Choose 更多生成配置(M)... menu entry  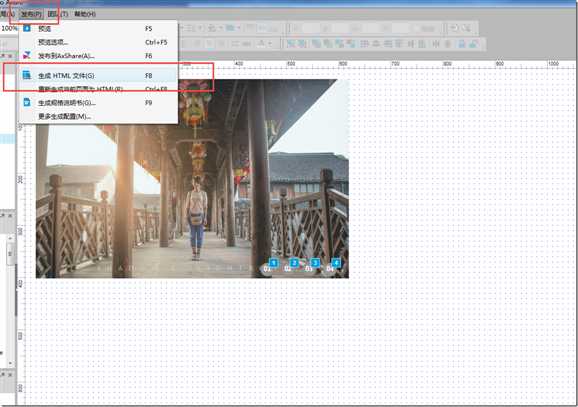(98, 116)
